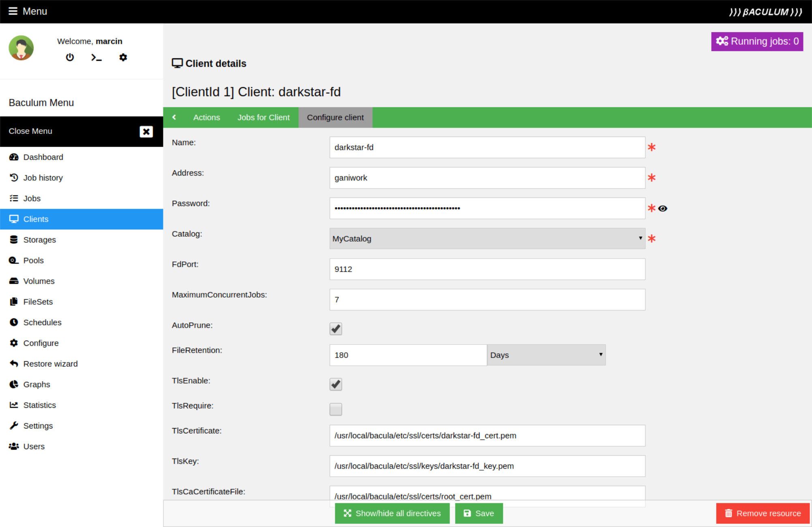
Task: Click the Save button
Action: tap(478, 513)
